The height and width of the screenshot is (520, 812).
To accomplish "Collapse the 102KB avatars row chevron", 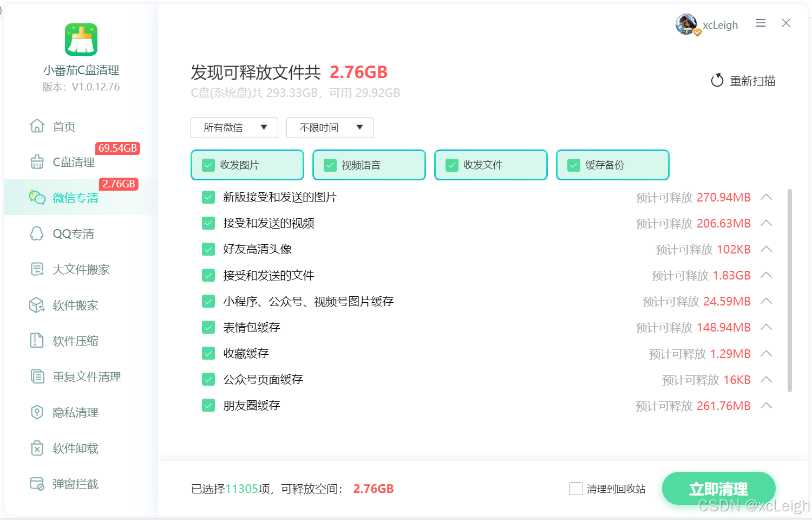I will (766, 249).
